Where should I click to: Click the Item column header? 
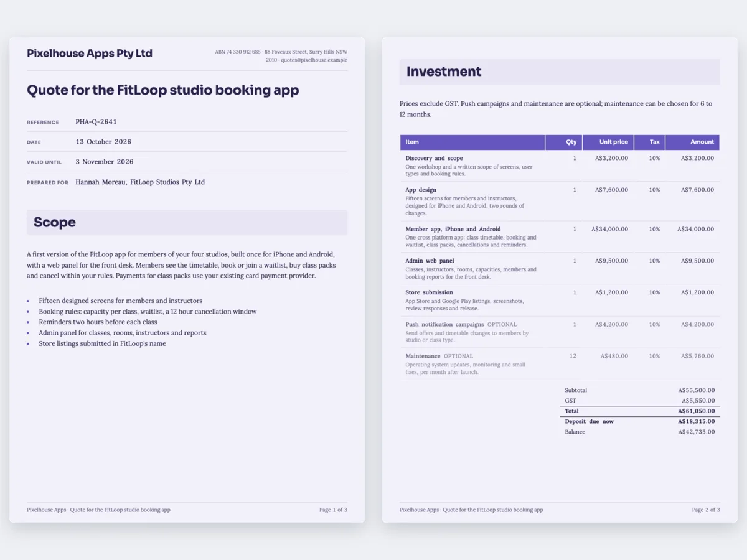click(472, 142)
